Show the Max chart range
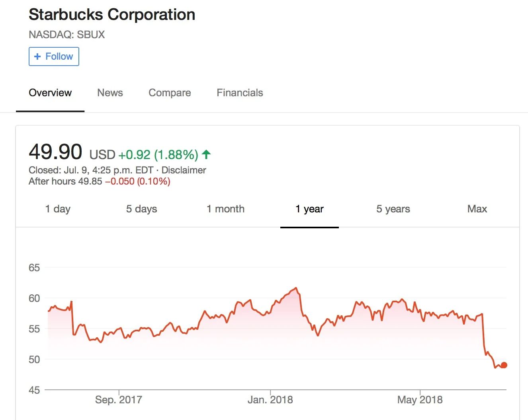This screenshot has width=528, height=420. click(x=477, y=209)
